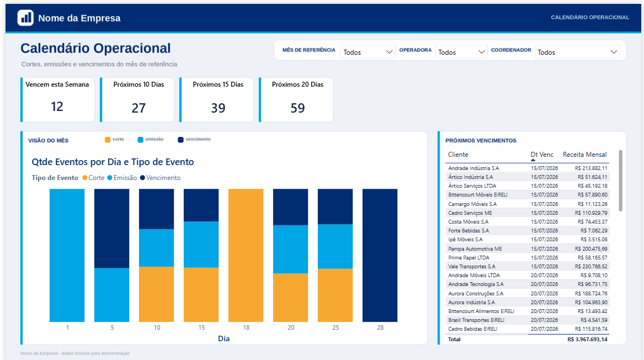Sort table by Receita Mensal column
Viewport: 644px width, 360px height.
(584, 155)
